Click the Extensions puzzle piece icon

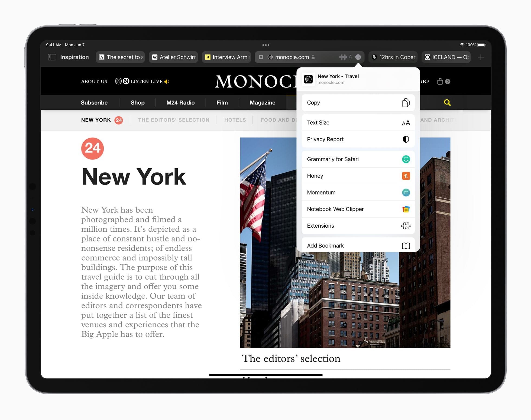pyautogui.click(x=405, y=225)
